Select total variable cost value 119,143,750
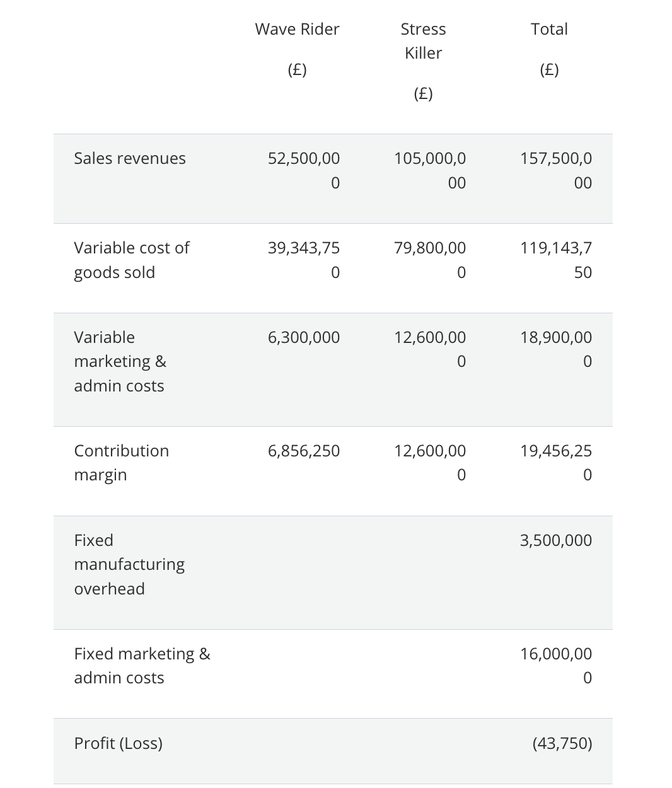Screen dimensions: 672x788 coord(556,260)
